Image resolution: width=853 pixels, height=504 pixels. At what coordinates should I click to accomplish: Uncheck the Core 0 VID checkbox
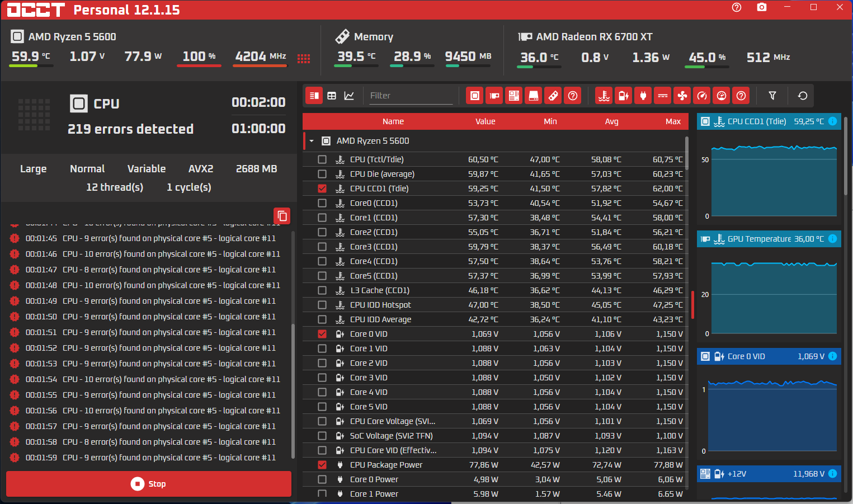click(322, 334)
